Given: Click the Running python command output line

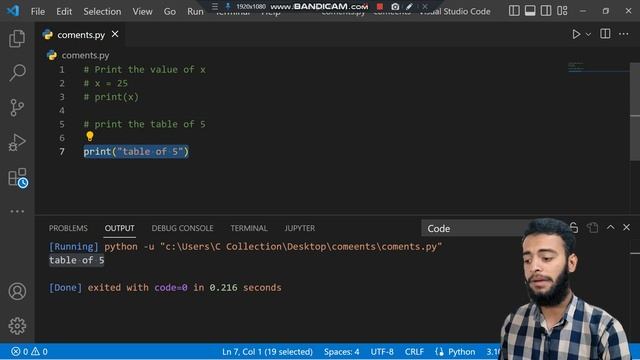Looking at the screenshot, I should pyautogui.click(x=245, y=247).
